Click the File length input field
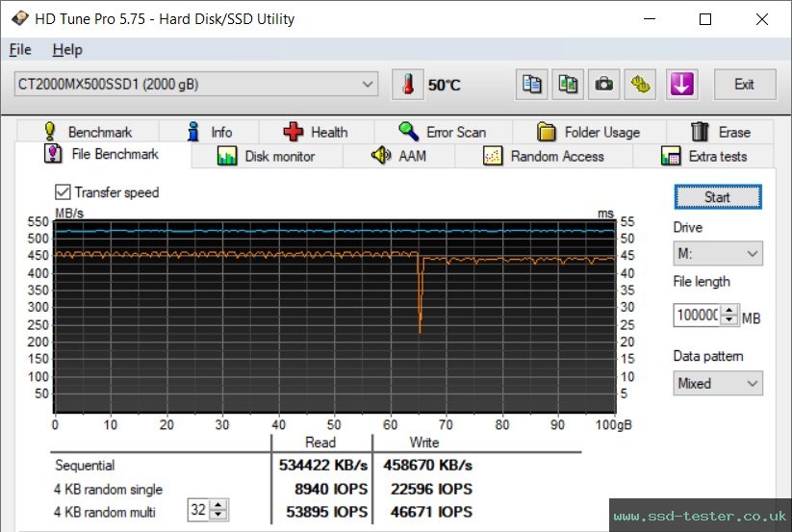The height and width of the screenshot is (532, 792). coord(697,316)
